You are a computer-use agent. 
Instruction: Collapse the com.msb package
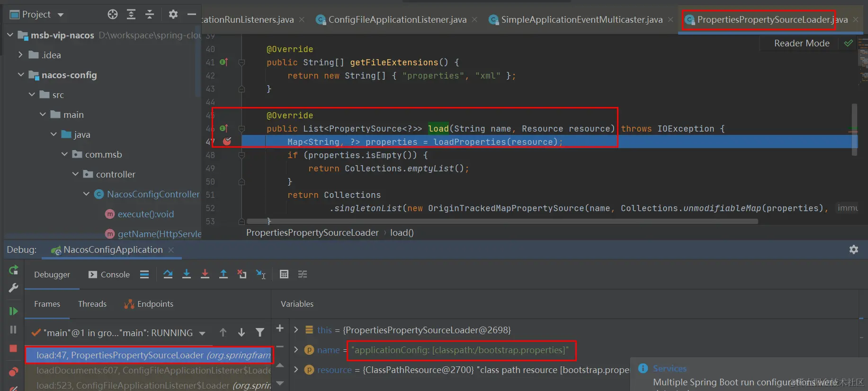pos(64,154)
